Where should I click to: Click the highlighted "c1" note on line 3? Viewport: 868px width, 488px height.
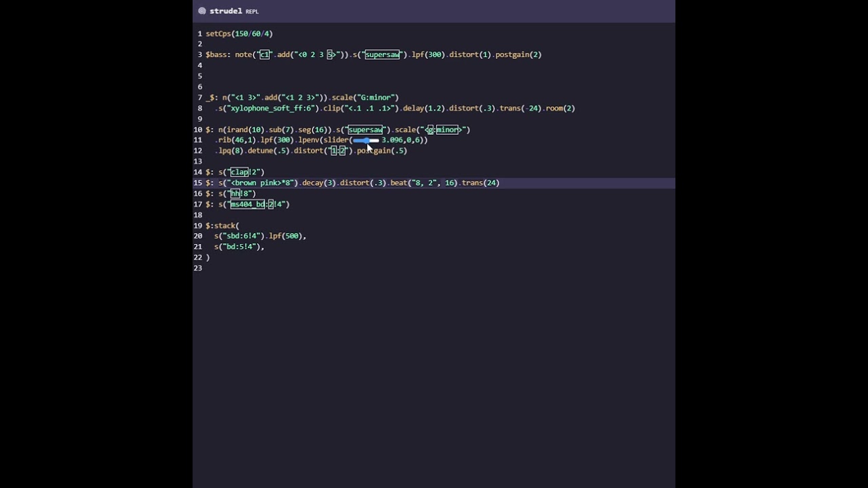(x=264, y=54)
